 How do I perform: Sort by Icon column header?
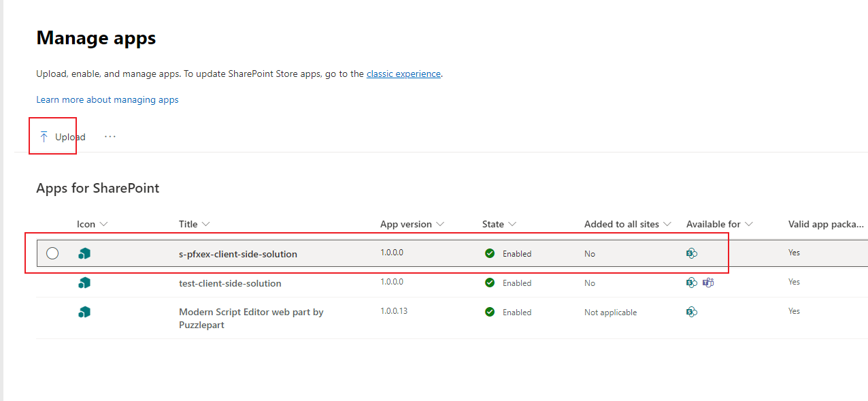point(93,224)
